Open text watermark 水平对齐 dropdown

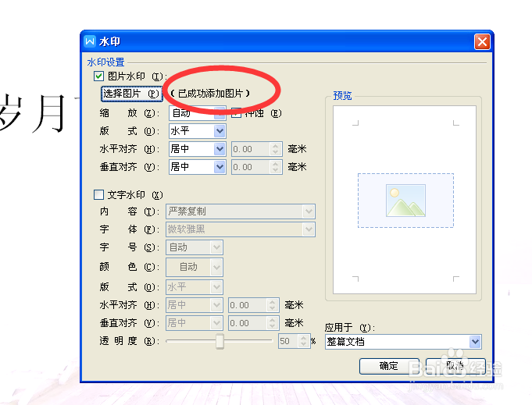[x=195, y=305]
